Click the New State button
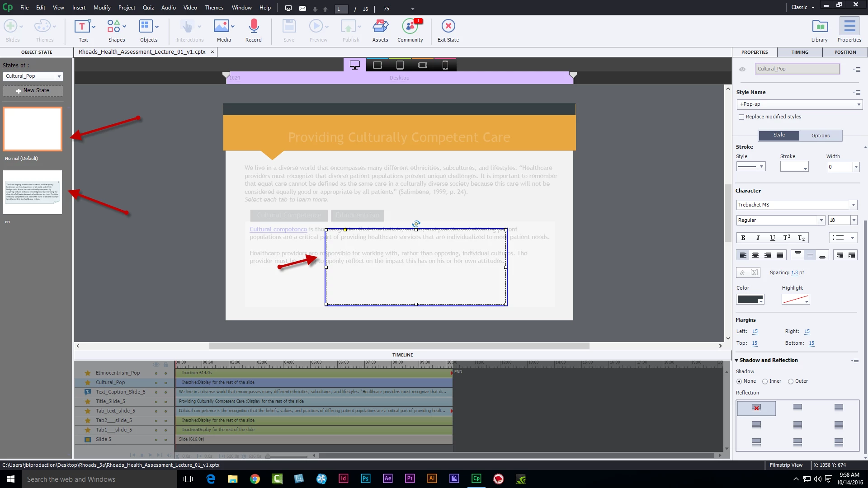 [x=33, y=90]
